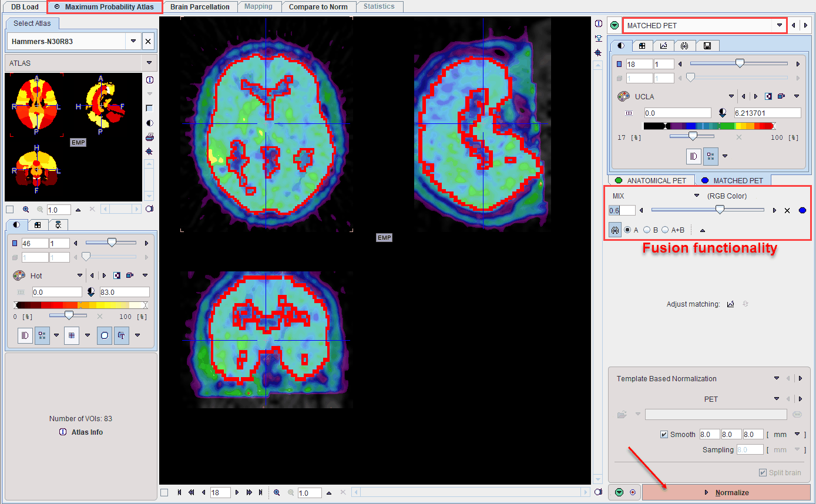Open atlas layout tab with grid icon

click(x=38, y=224)
